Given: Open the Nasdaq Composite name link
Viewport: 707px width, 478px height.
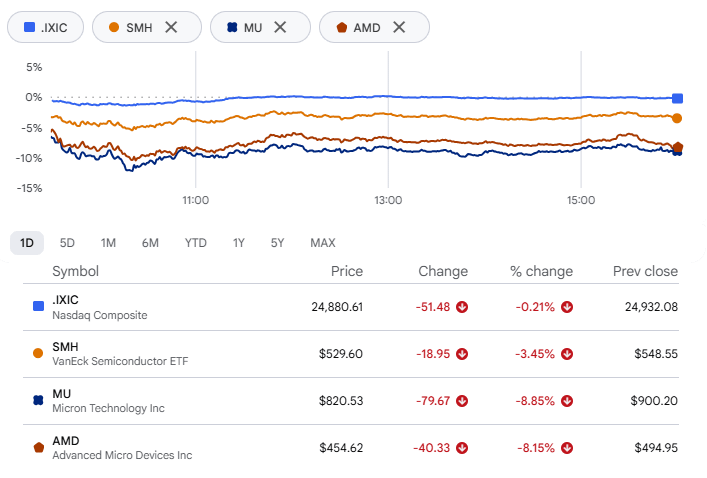Looking at the screenshot, I should pyautogui.click(x=100, y=315).
